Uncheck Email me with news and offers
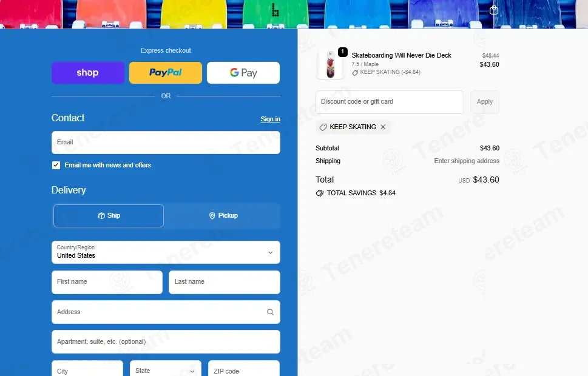The image size is (588, 376). (56, 166)
